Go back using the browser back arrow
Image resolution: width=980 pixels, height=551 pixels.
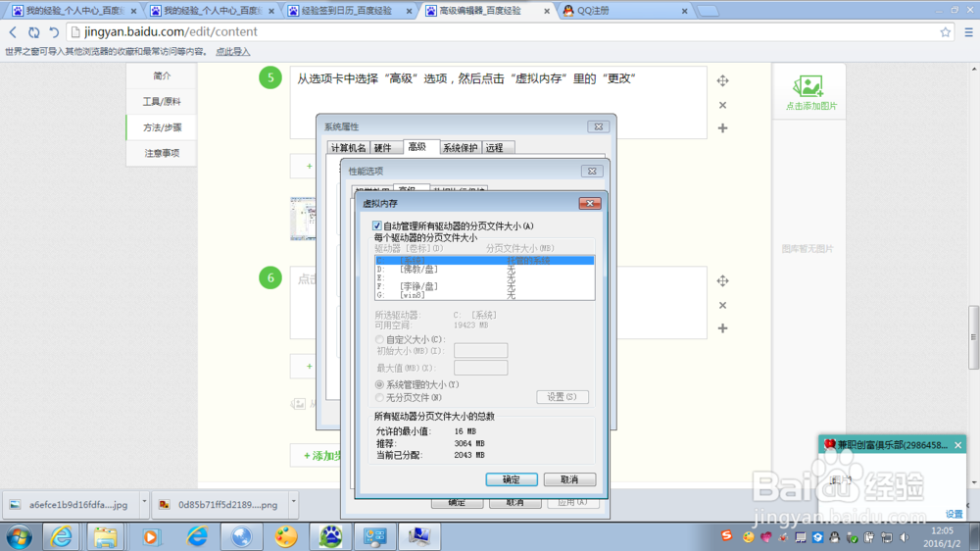(13, 32)
